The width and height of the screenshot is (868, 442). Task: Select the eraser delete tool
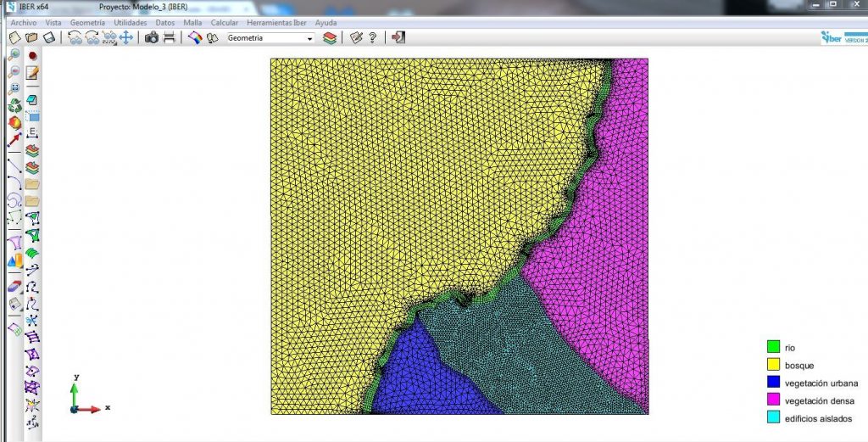pos(14,288)
